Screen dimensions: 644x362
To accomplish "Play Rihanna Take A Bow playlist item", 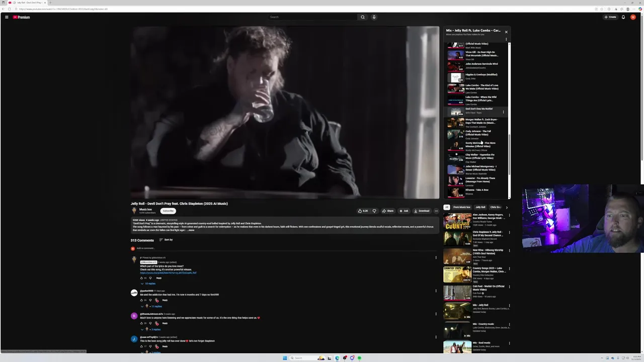I will click(x=475, y=192).
